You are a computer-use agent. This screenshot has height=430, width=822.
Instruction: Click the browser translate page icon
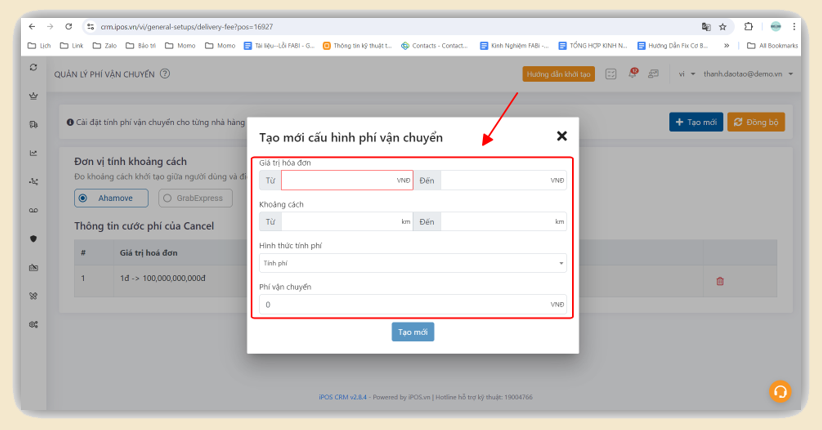click(706, 27)
